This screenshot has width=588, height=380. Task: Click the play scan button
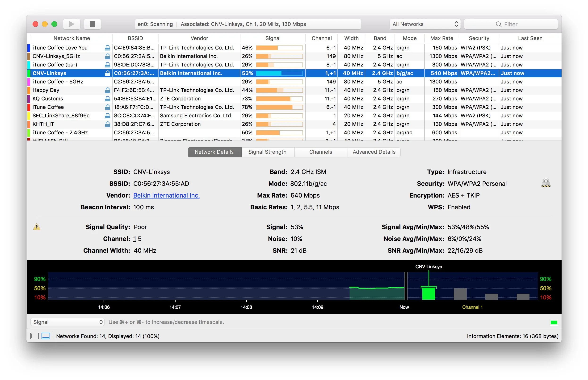coord(72,24)
